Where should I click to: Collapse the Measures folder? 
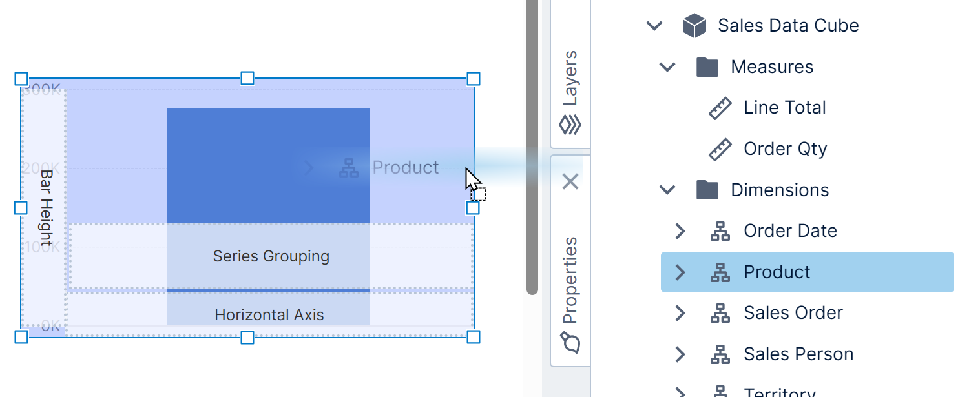tap(667, 66)
